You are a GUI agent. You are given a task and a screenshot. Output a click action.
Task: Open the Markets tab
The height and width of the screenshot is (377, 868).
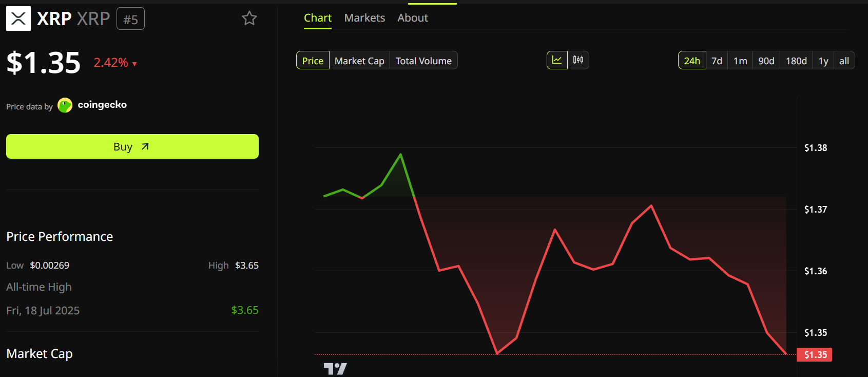point(364,18)
